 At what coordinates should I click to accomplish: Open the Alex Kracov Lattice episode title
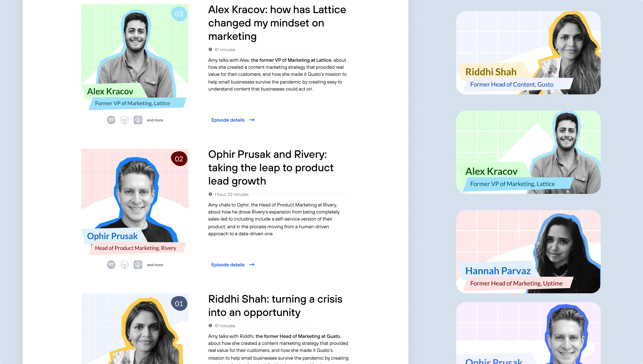coord(277,23)
